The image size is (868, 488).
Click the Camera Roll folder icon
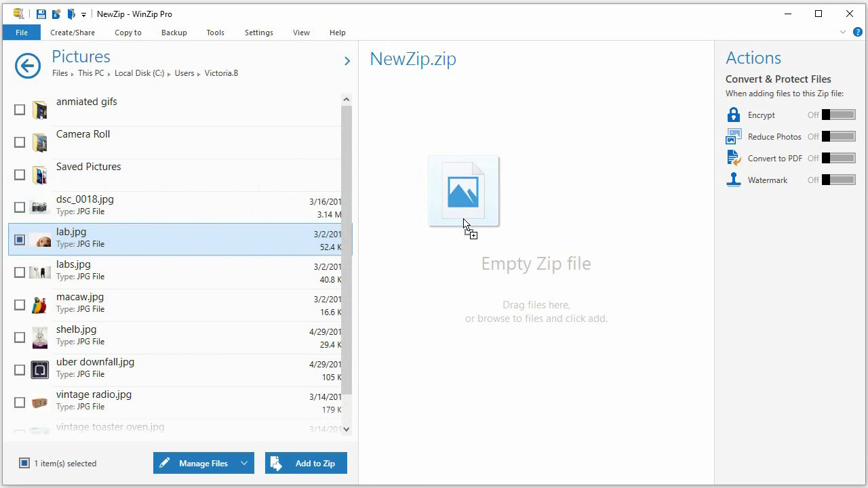tap(40, 142)
